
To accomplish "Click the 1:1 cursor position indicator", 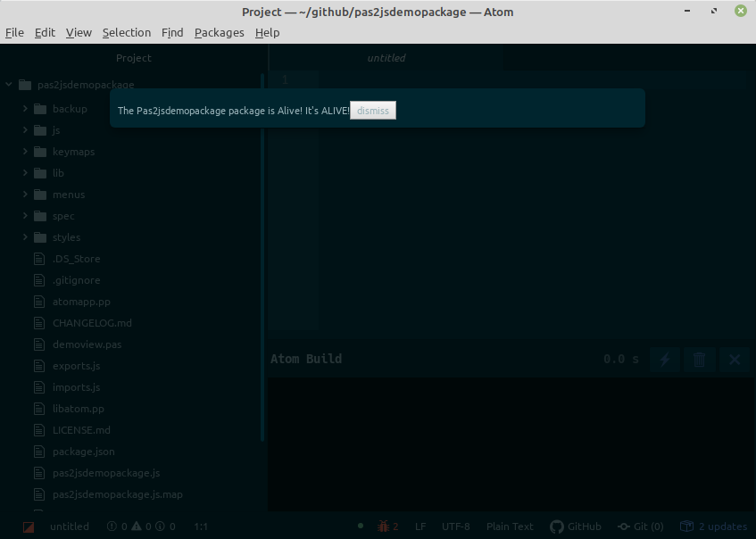I will (201, 527).
